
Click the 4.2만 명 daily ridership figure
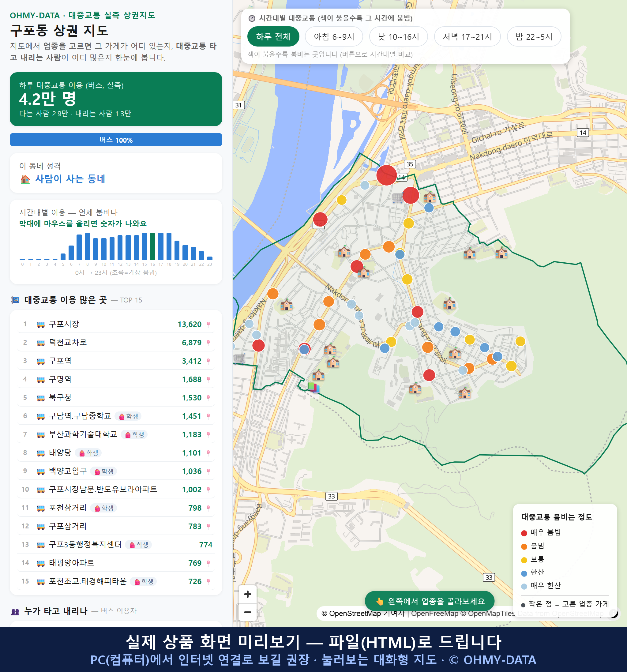[x=47, y=99]
